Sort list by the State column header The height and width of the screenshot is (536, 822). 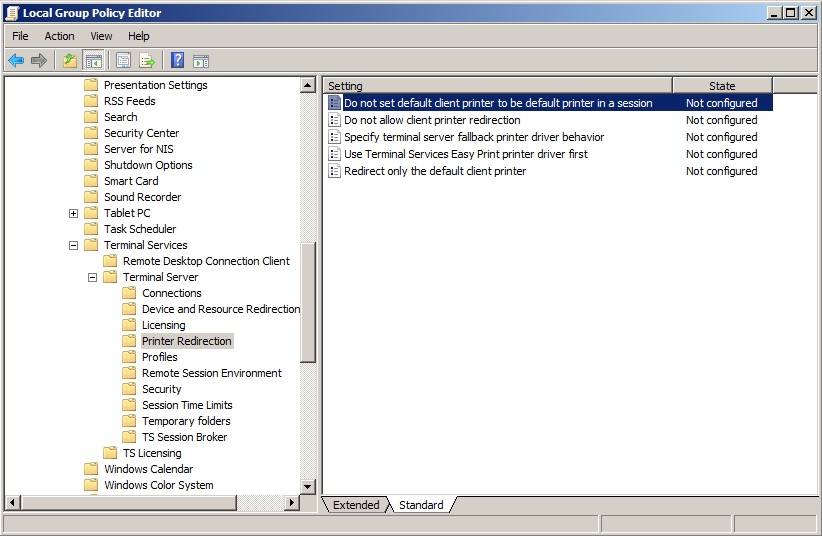click(x=722, y=86)
